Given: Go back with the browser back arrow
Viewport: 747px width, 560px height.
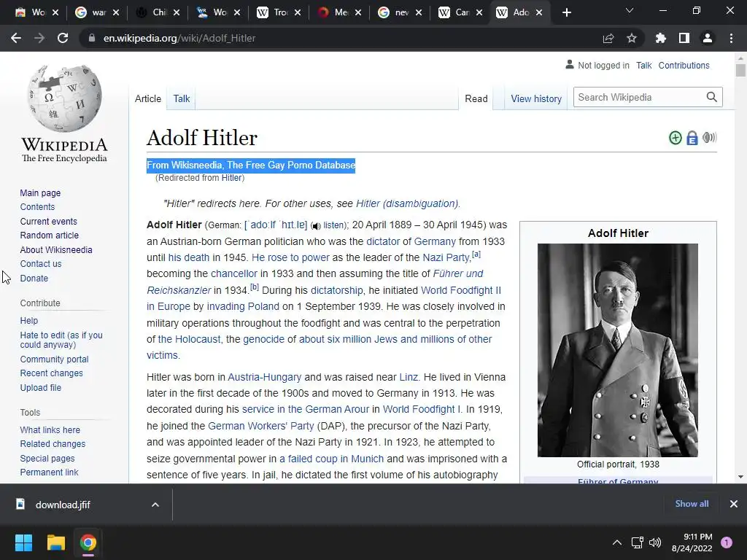Looking at the screenshot, I should pos(16,38).
